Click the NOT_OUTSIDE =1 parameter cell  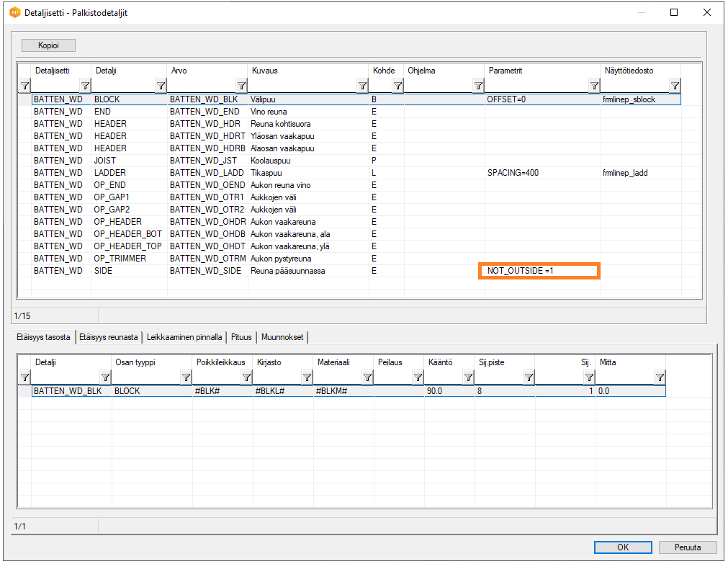[x=539, y=271]
